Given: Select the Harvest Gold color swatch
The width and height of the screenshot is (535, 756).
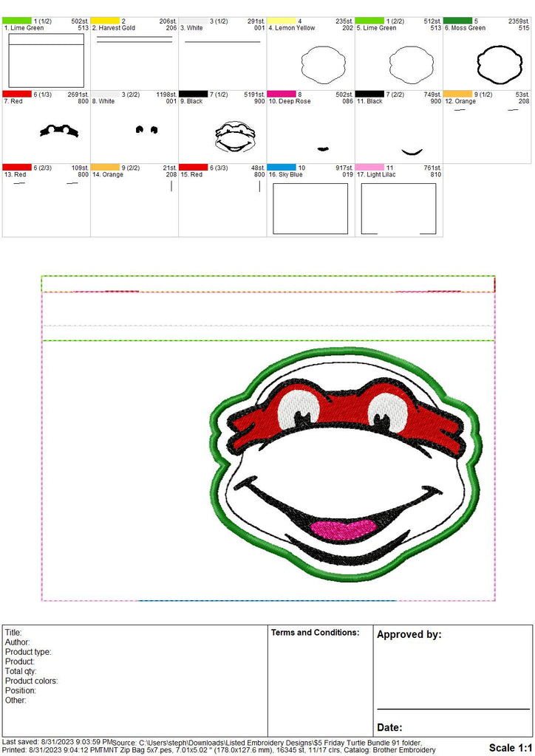Looking at the screenshot, I should (x=105, y=21).
